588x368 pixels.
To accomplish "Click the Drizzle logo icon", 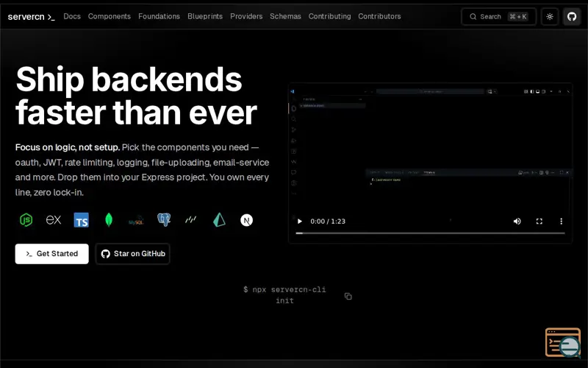I will [x=191, y=219].
